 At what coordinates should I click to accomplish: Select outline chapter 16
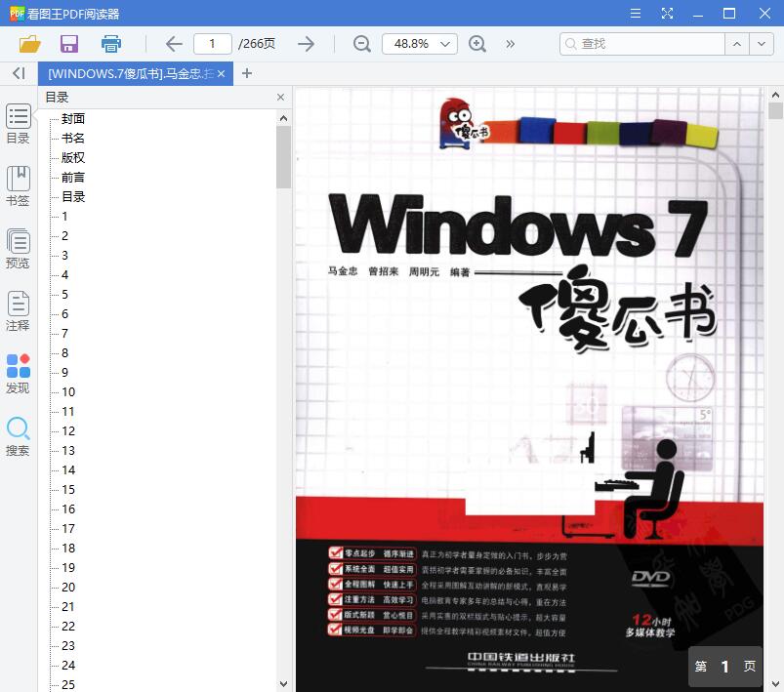coord(68,509)
